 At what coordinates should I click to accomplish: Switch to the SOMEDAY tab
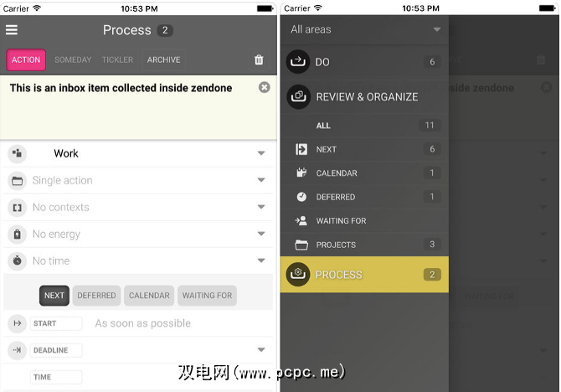coord(73,59)
